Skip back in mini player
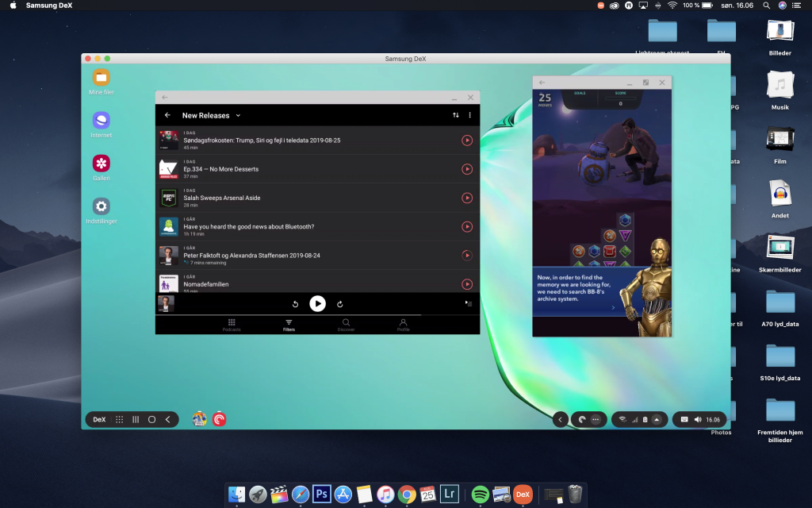 click(295, 304)
